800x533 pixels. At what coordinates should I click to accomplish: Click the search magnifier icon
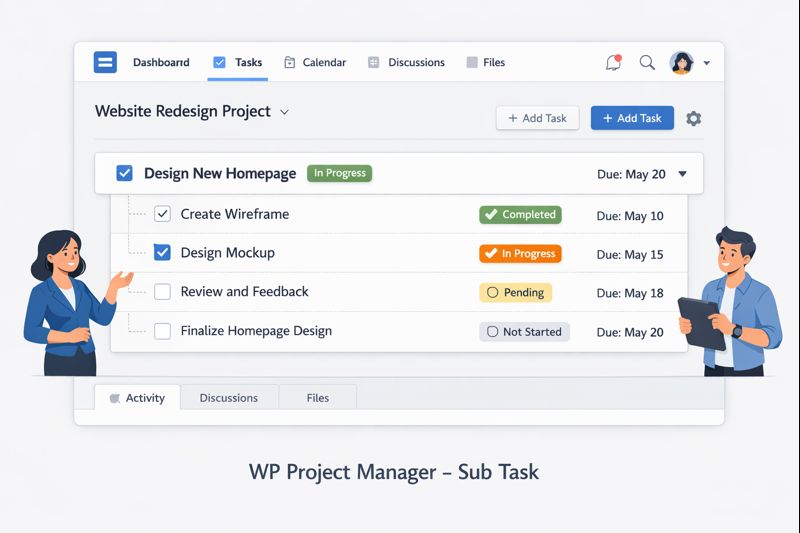647,62
